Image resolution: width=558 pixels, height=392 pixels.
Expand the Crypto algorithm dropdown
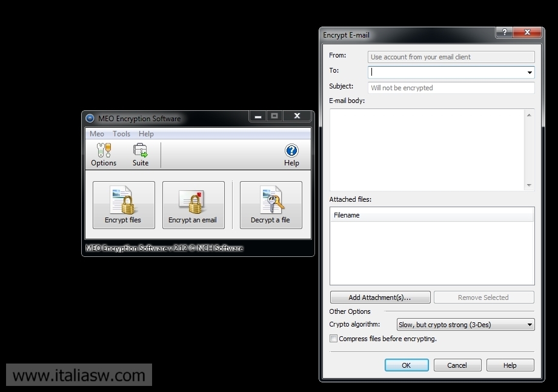coord(531,324)
